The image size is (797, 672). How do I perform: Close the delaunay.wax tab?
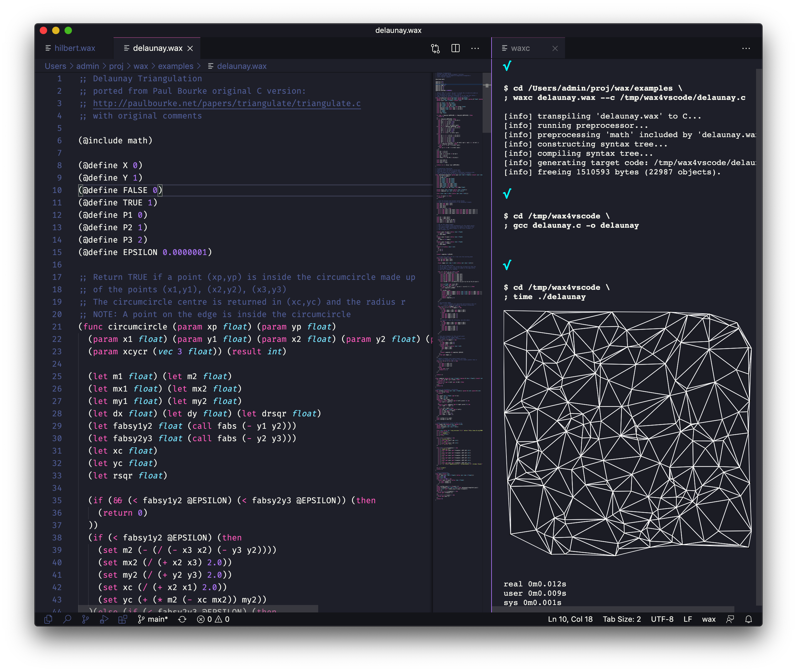tap(190, 48)
